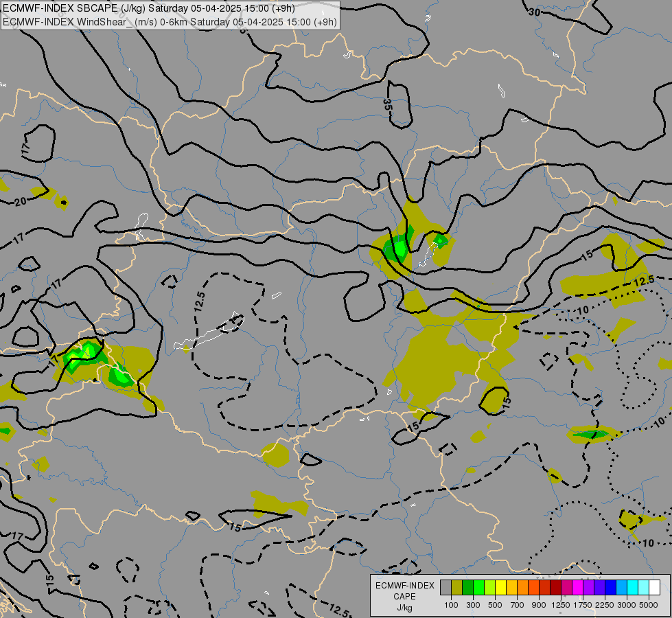Viewport: 672px width, 618px height.
Task: Click the 1250 legend tick value
Action: click(561, 605)
